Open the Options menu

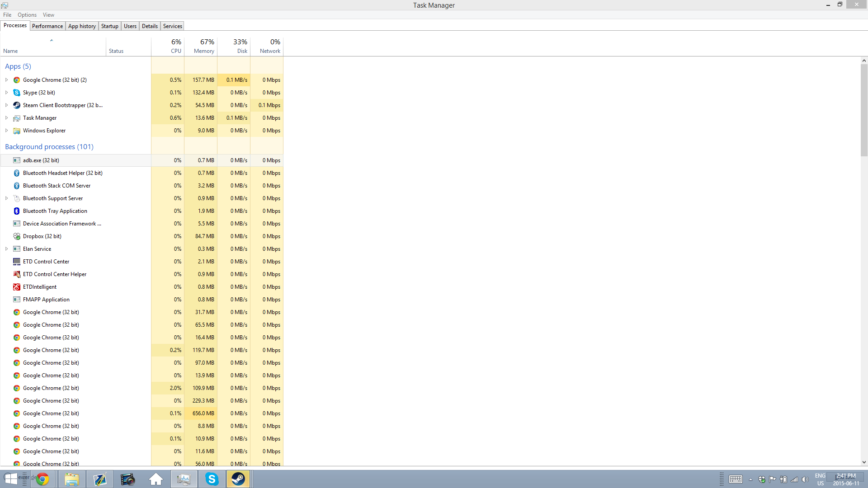[x=27, y=15]
